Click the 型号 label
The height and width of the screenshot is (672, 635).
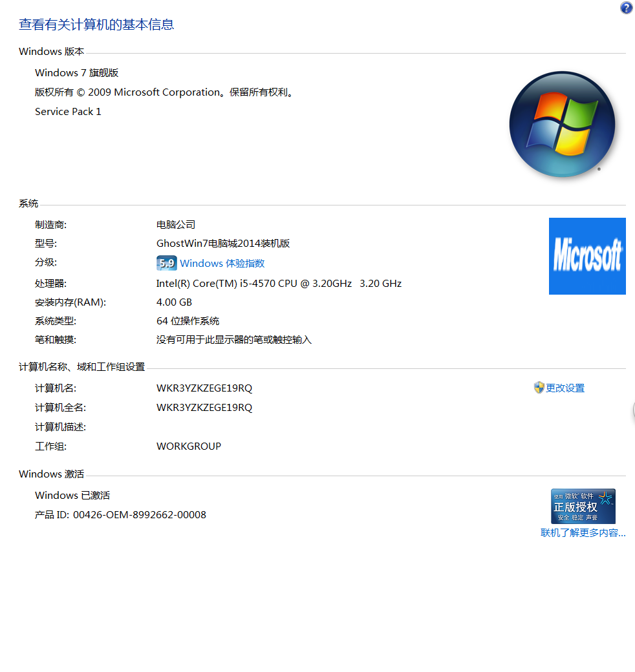[46, 244]
